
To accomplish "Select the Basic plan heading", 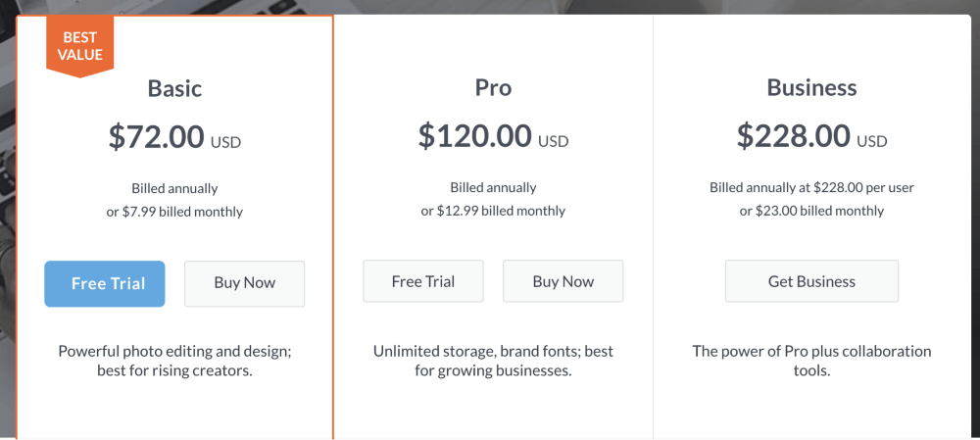I will [175, 88].
